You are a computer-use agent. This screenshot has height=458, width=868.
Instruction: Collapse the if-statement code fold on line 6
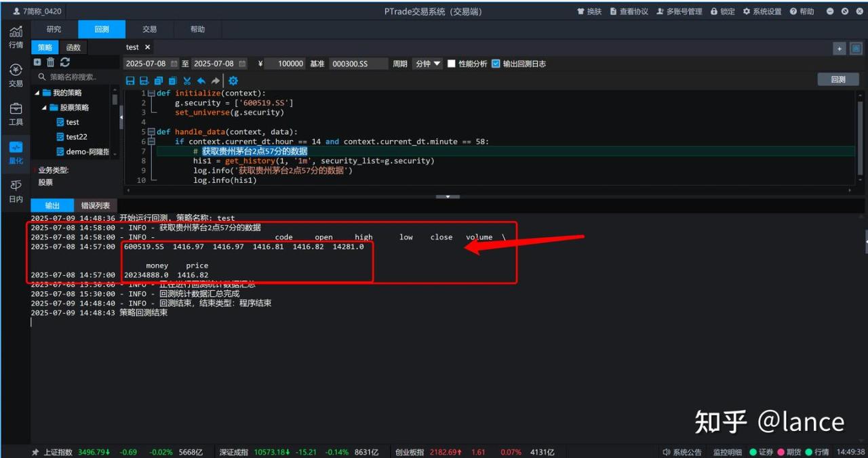(151, 142)
